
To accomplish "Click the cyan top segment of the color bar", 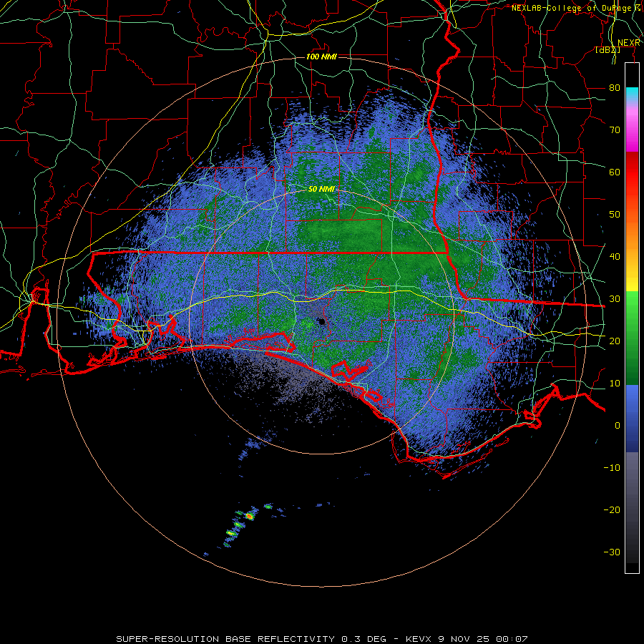I will 632,94.
